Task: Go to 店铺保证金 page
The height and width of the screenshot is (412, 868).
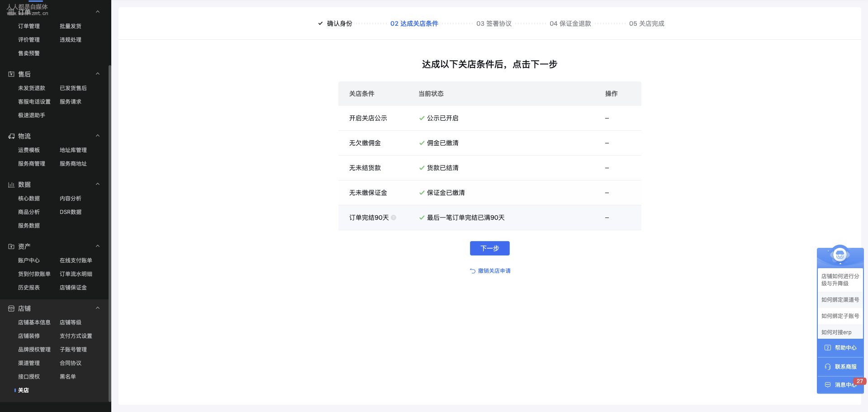Action: click(73, 288)
